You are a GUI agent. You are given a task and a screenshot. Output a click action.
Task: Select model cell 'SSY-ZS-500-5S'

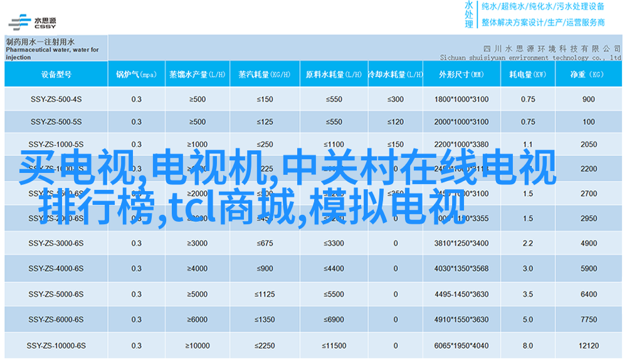tap(56, 122)
